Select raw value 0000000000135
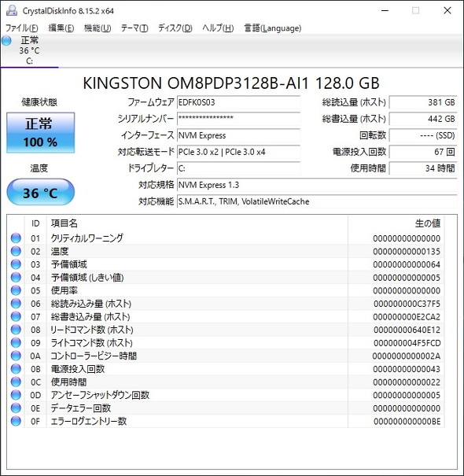The width and height of the screenshot is (464, 476). click(407, 251)
